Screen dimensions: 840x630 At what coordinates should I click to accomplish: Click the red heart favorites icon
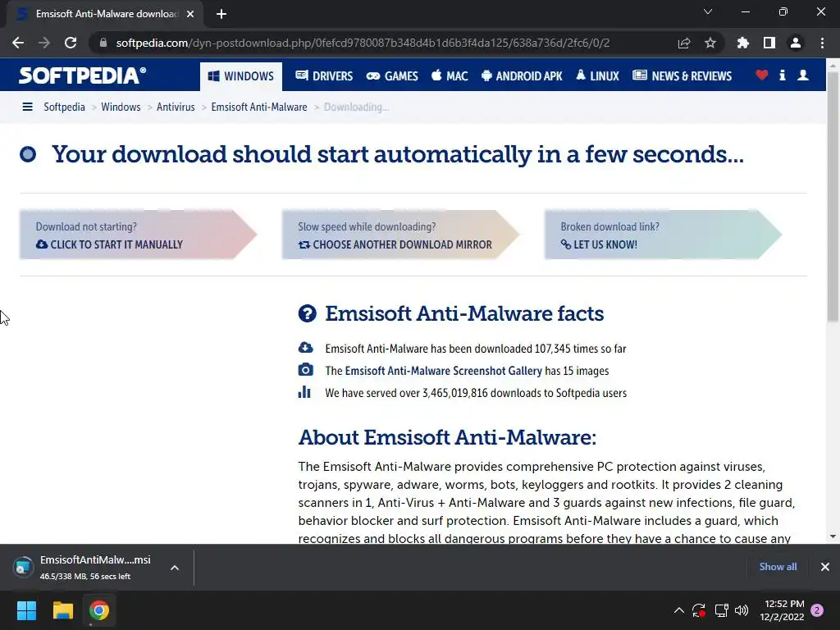[761, 75]
